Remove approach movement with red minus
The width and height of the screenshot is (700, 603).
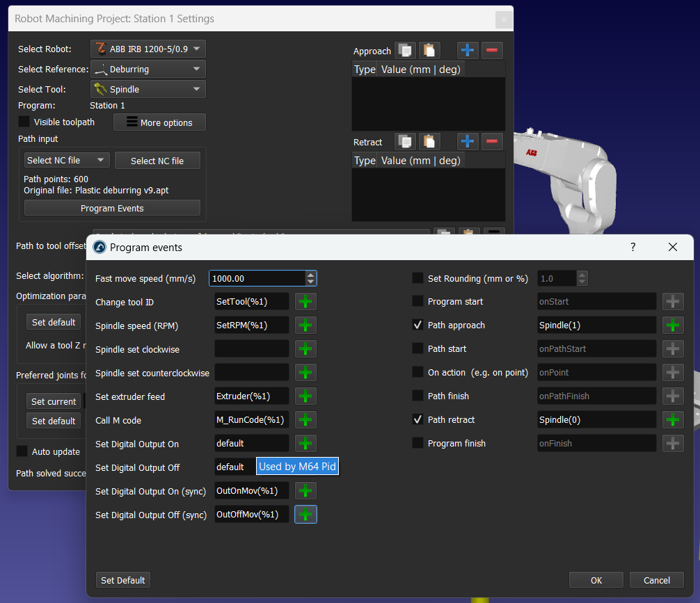(x=492, y=50)
